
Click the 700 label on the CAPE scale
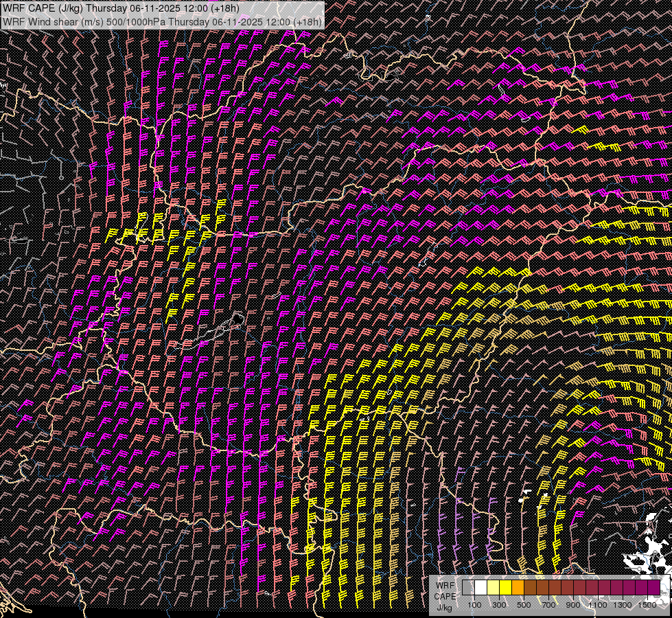click(548, 605)
